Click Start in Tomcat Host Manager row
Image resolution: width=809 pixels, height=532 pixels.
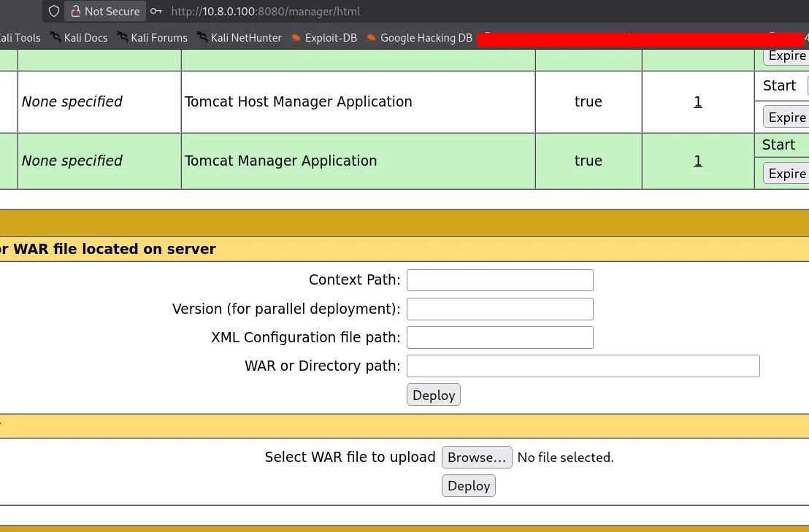point(779,85)
